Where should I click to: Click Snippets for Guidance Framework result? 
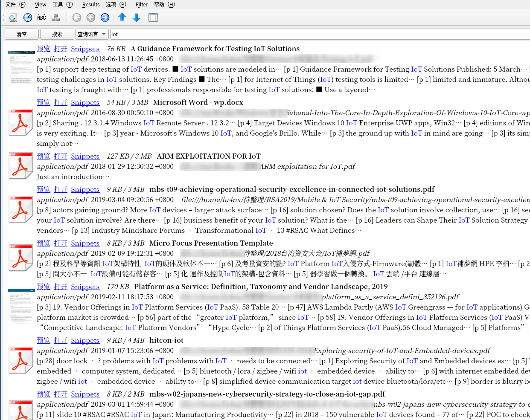[x=85, y=49]
